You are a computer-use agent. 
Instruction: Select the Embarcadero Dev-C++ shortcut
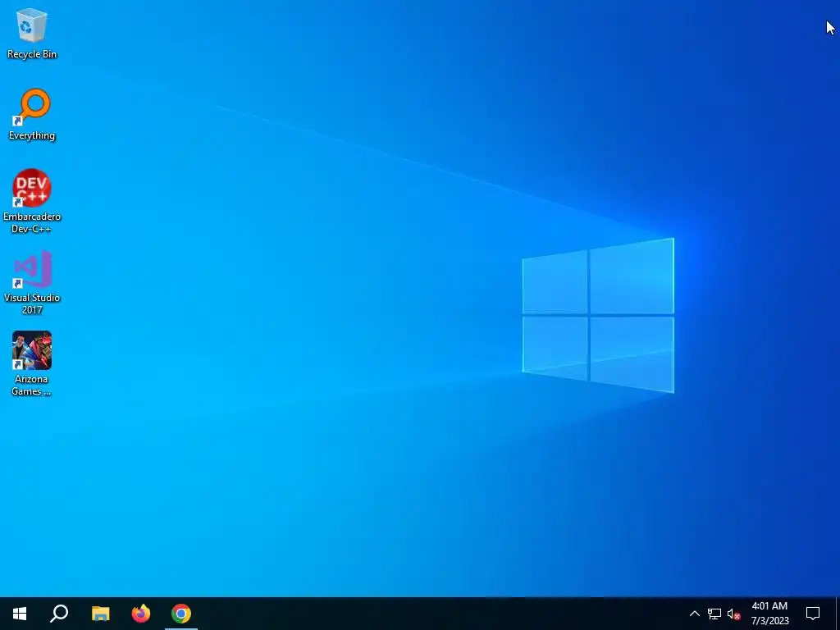tap(32, 201)
